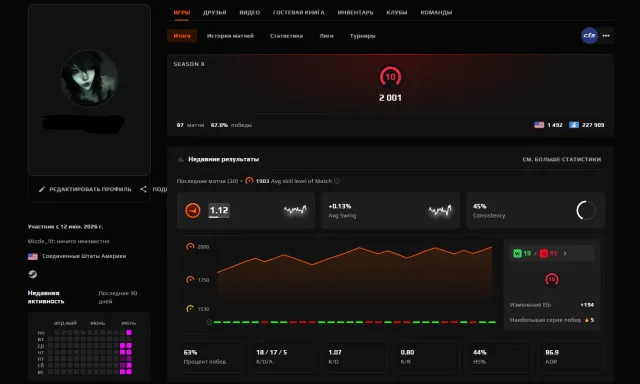Click the pencil edit icon
The image size is (640, 384).
[42, 189]
